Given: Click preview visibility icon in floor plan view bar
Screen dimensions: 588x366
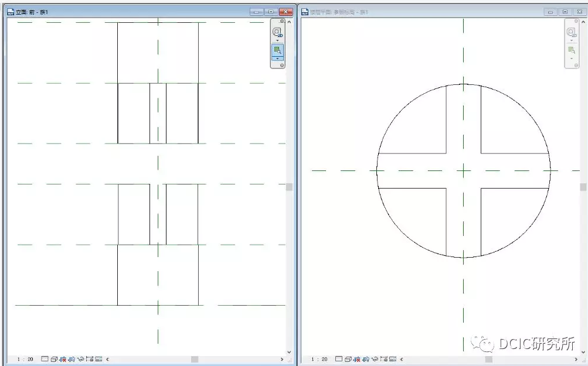Looking at the screenshot, I should coord(393,359).
